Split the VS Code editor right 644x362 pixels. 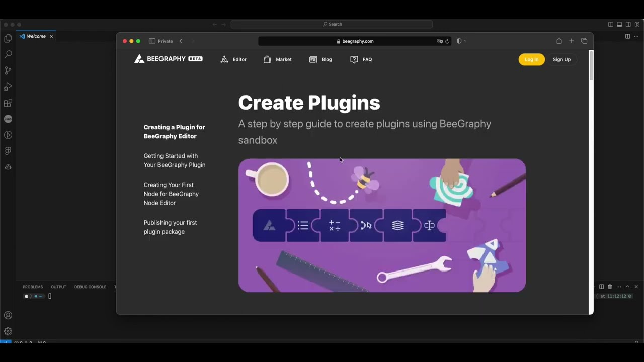point(627,36)
